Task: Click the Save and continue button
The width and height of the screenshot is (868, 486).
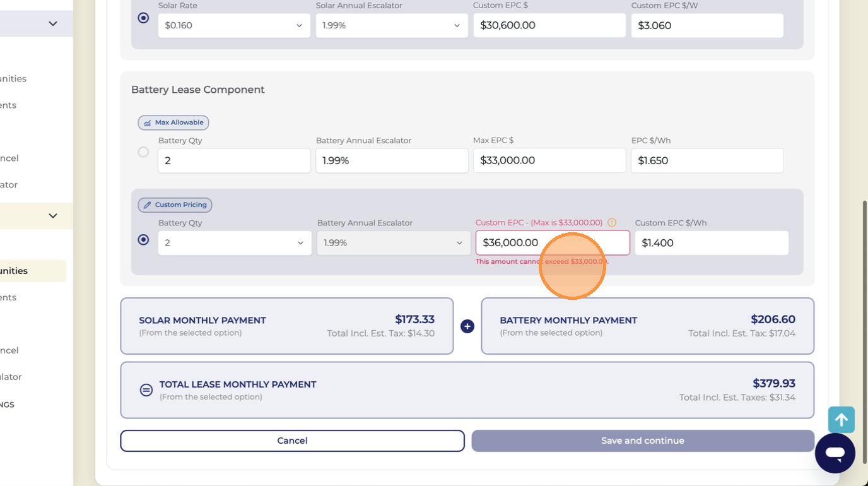Action: [x=643, y=441]
